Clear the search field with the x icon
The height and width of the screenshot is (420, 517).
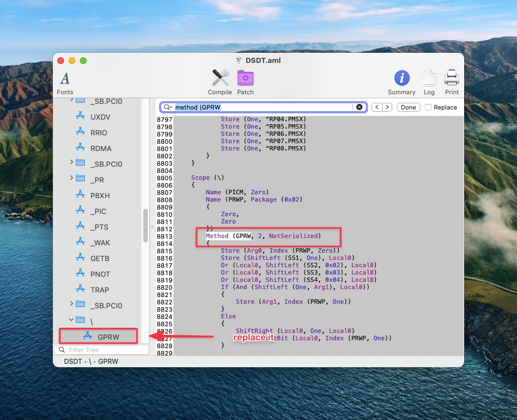click(x=360, y=107)
